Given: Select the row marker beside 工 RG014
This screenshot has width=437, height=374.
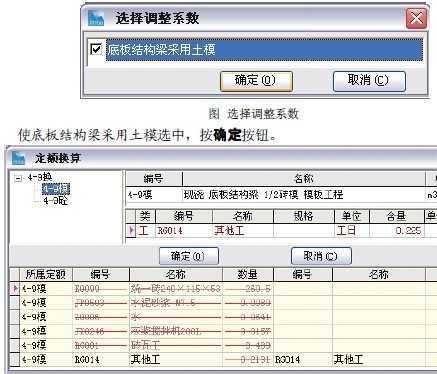Looking at the screenshot, I should click(x=131, y=230).
